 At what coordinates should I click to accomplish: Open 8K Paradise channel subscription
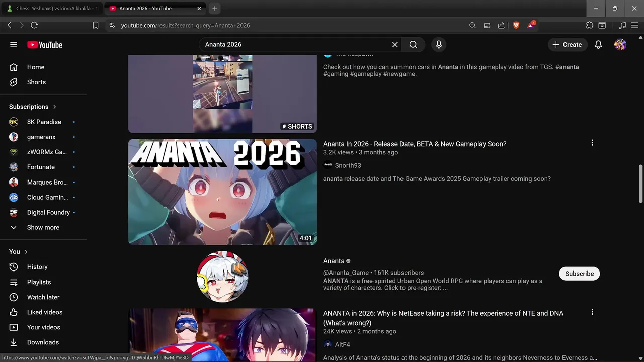[43, 122]
